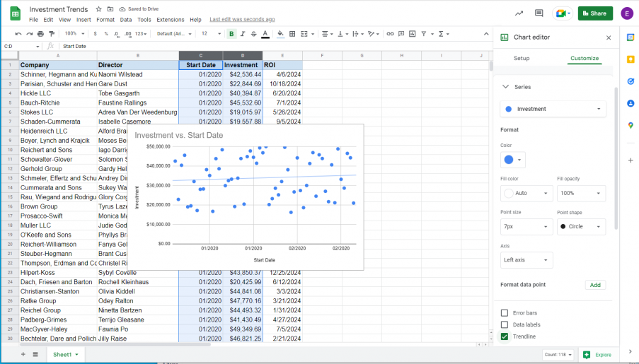
Task: Select the paint format tool
Action: [52, 34]
